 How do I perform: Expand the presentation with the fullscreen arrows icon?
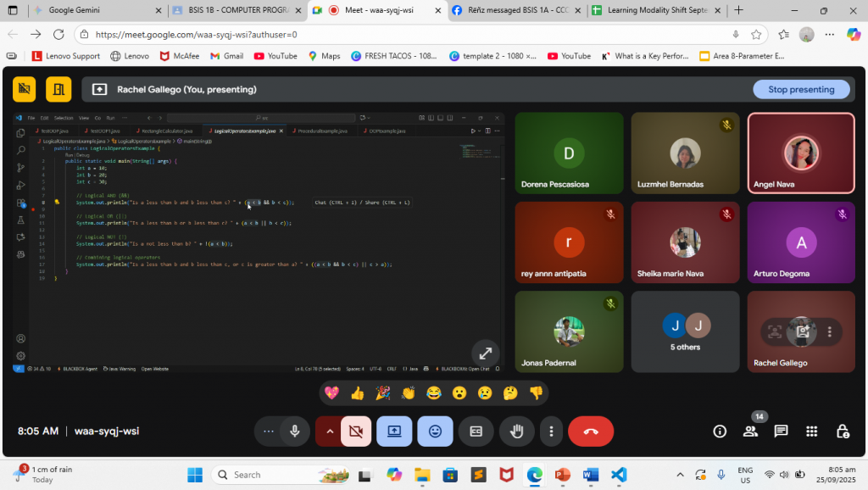tap(485, 354)
